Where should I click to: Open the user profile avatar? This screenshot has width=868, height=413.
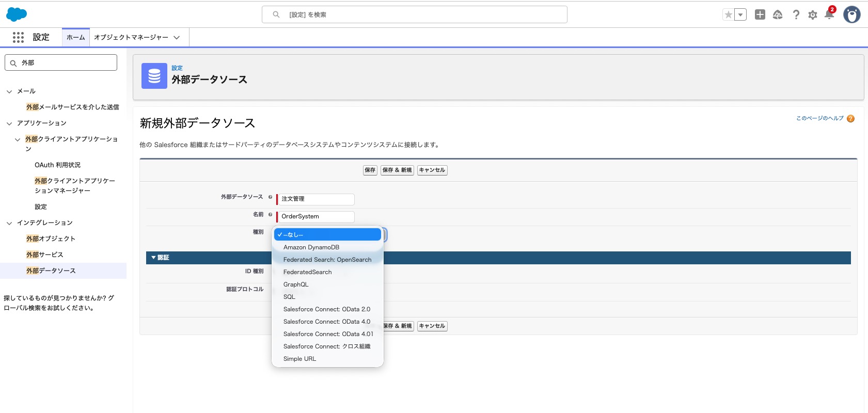[x=852, y=14]
